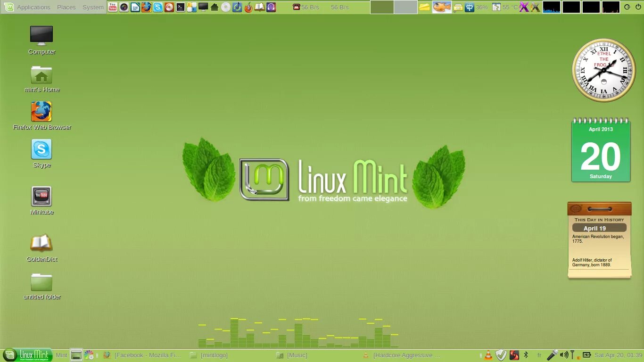
Task: Click the analog clock desklet
Action: 603,70
